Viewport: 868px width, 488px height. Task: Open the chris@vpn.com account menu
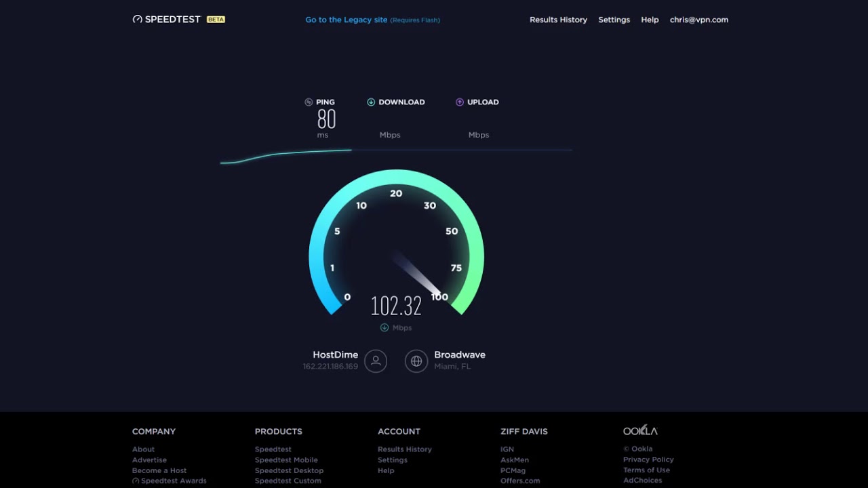click(x=699, y=20)
